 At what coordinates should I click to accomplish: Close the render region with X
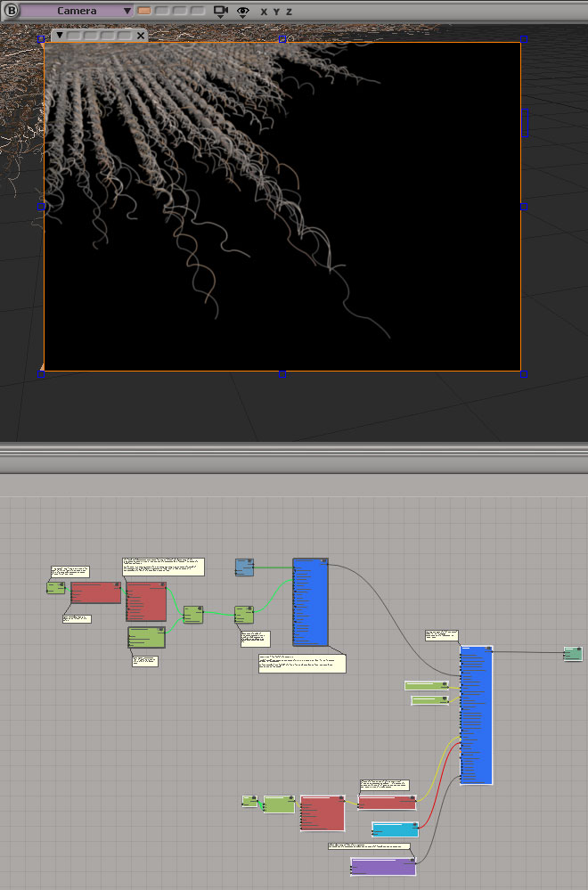click(x=140, y=37)
